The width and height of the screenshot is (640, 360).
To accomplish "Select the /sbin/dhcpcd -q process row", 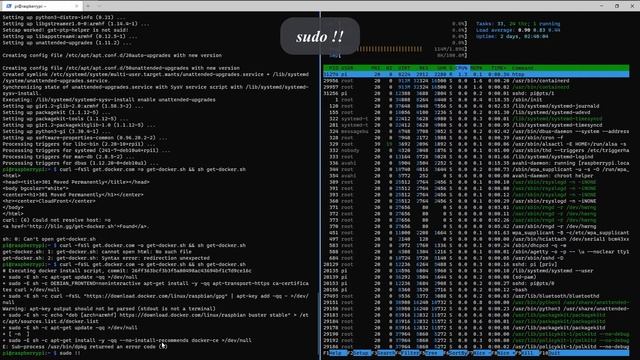I will pos(476,245).
